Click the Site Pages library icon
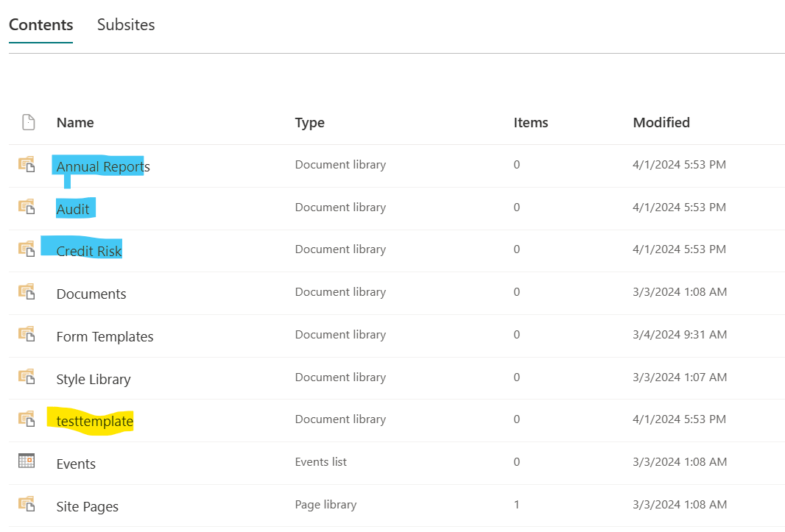Viewport: 785px width, 532px height. 27,503
